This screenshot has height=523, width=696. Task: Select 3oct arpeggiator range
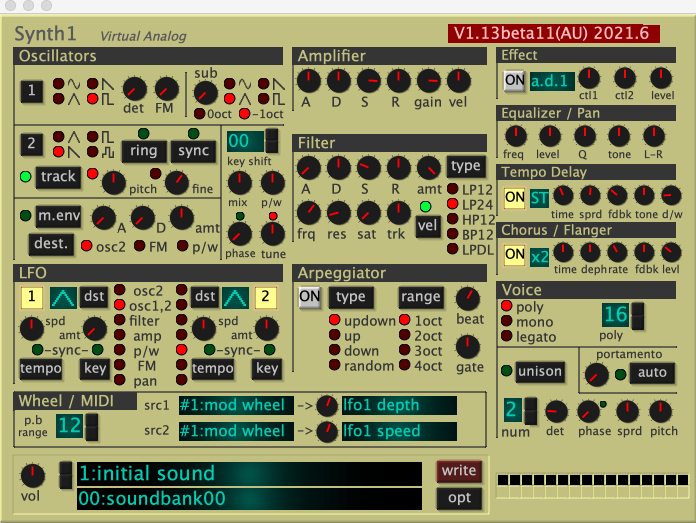[404, 350]
